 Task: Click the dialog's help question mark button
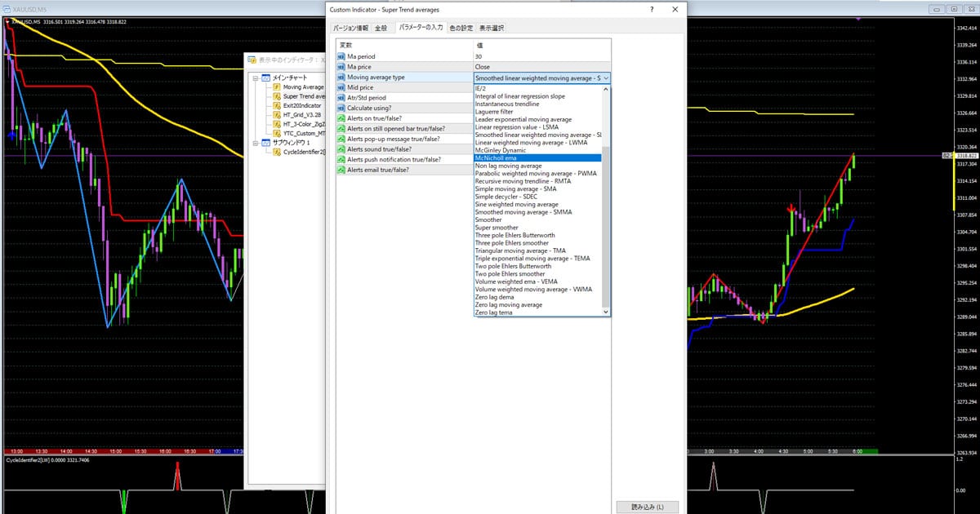(x=651, y=9)
